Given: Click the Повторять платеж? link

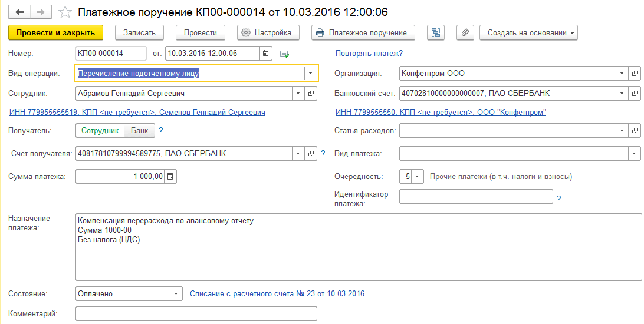Looking at the screenshot, I should click(369, 54).
